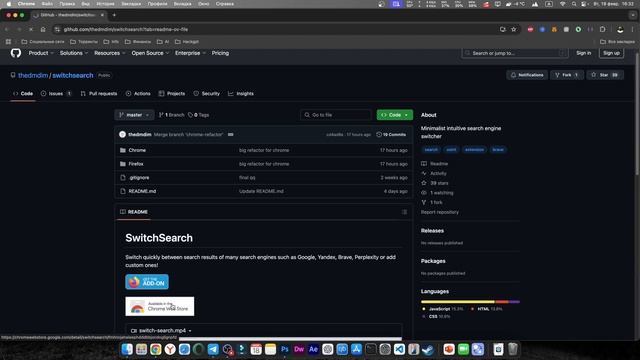This screenshot has width=640, height=360.
Task: Click the 'extension' topic tag
Action: coord(474,150)
